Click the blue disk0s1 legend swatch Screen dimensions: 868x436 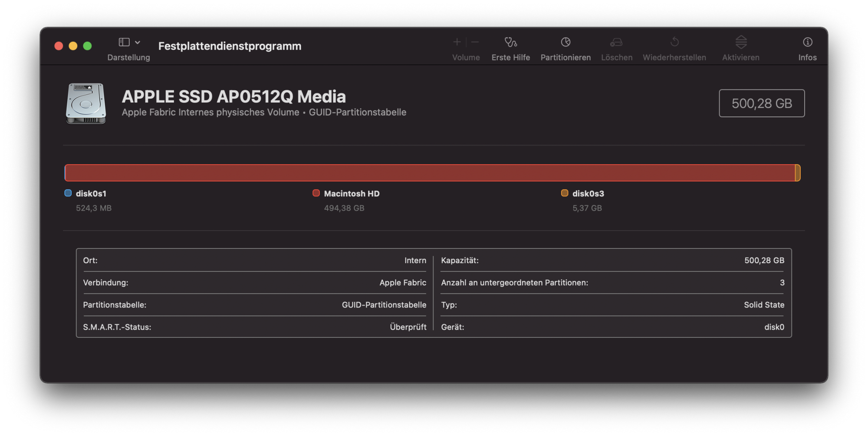coord(68,193)
